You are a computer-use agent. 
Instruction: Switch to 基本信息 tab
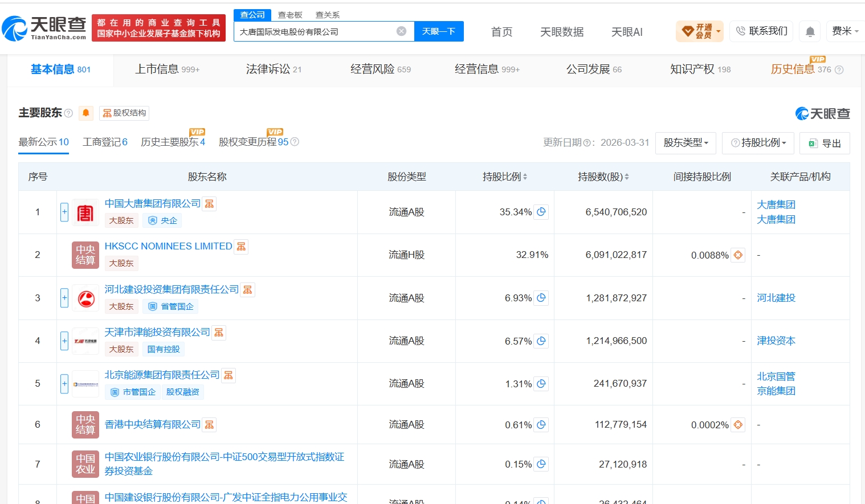(60, 69)
